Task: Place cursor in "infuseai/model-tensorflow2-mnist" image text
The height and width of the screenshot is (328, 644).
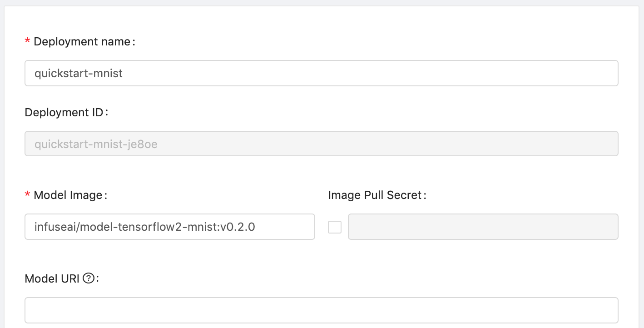Action: pos(126,227)
